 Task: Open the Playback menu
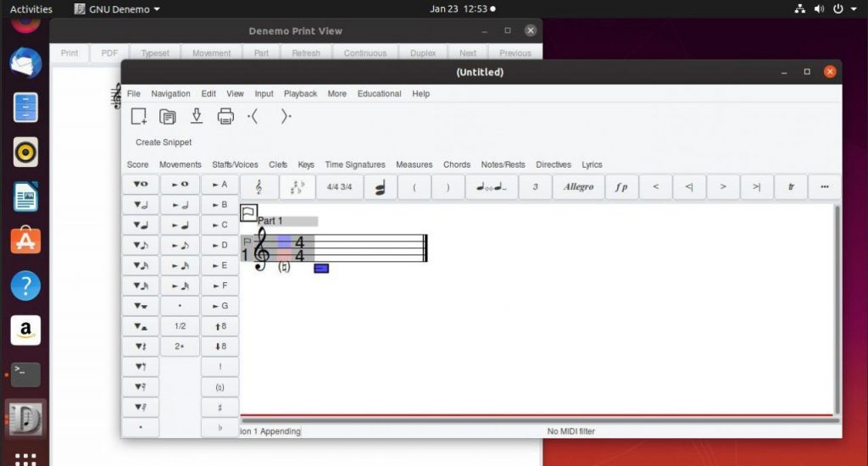coord(300,93)
